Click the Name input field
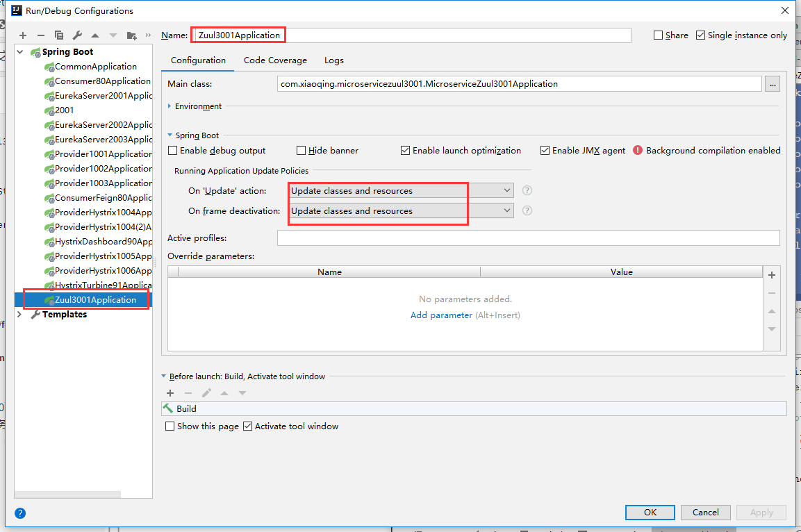The height and width of the screenshot is (532, 801). (413, 35)
